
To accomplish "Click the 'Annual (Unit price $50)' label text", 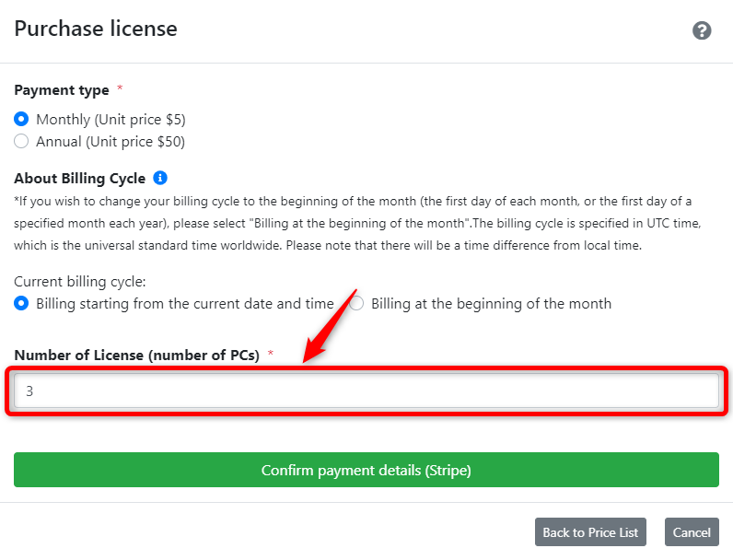I will pyautogui.click(x=111, y=142).
